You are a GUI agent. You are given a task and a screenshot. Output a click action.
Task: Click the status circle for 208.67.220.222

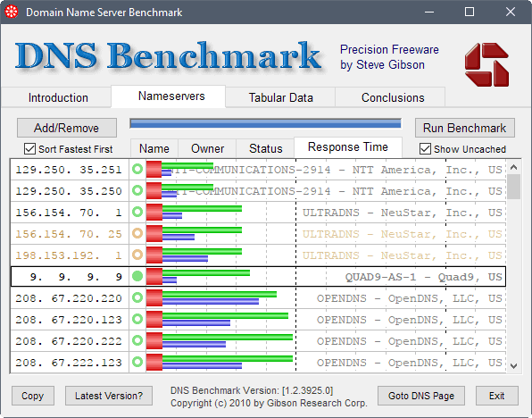pyautogui.click(x=137, y=340)
